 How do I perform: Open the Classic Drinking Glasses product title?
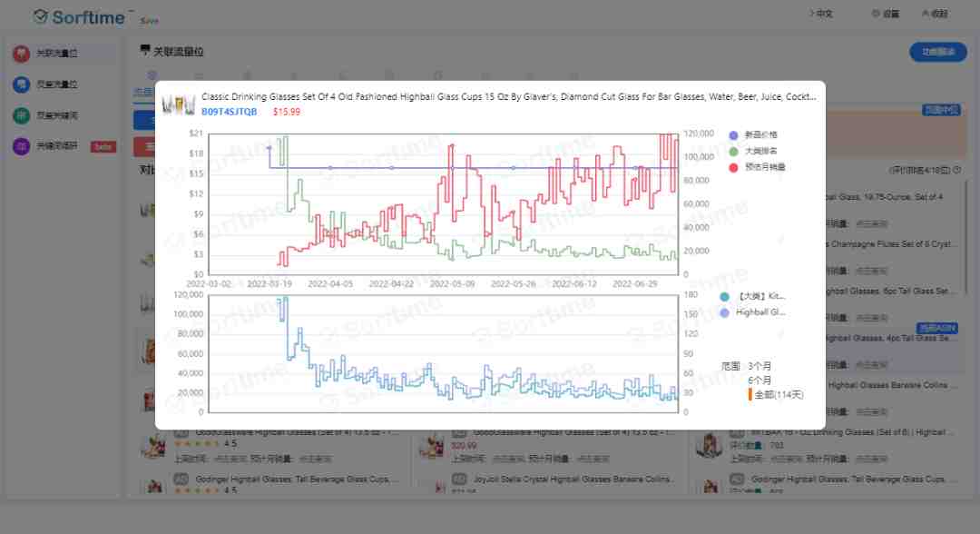click(x=508, y=97)
